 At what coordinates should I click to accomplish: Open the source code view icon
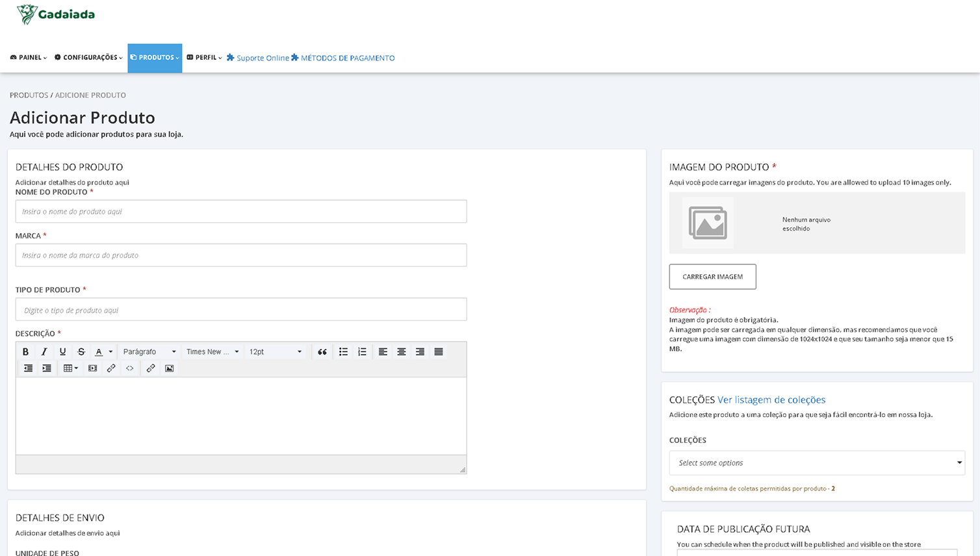pos(130,368)
